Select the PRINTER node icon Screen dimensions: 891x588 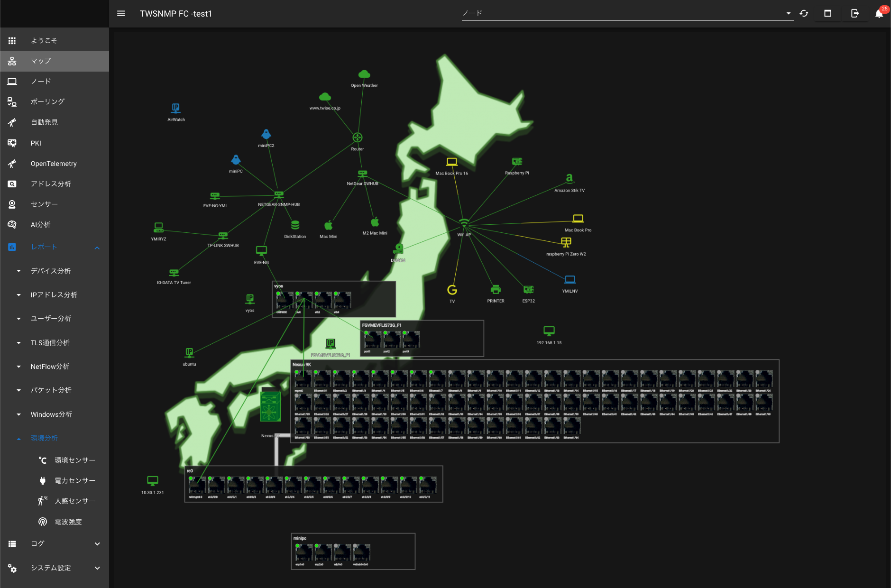coord(496,290)
